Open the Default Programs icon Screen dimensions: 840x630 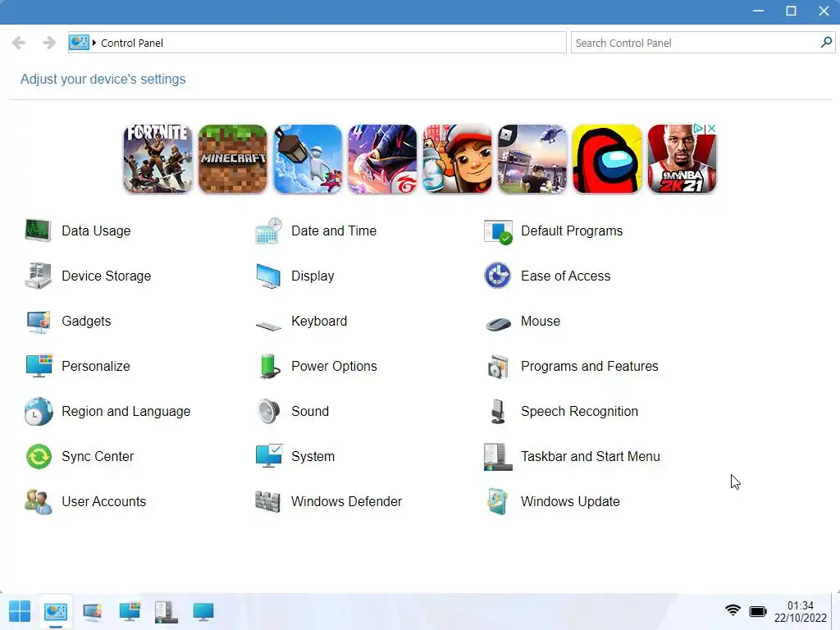(x=498, y=231)
